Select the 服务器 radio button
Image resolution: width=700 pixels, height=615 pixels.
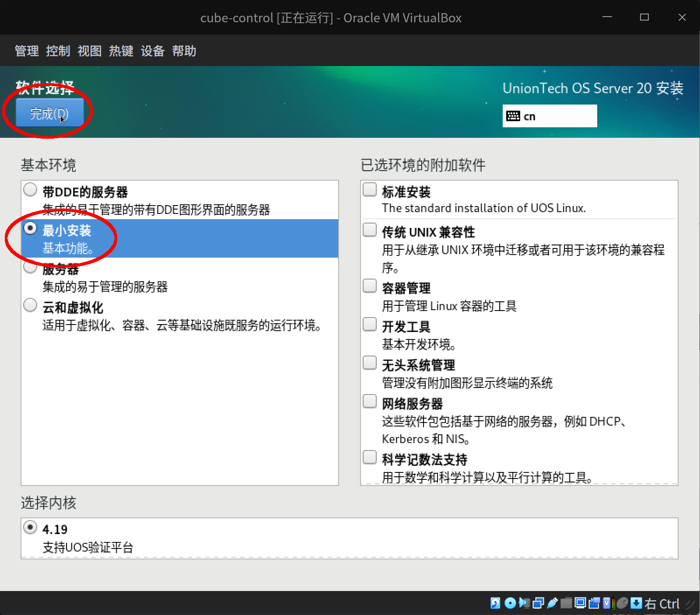coord(30,267)
